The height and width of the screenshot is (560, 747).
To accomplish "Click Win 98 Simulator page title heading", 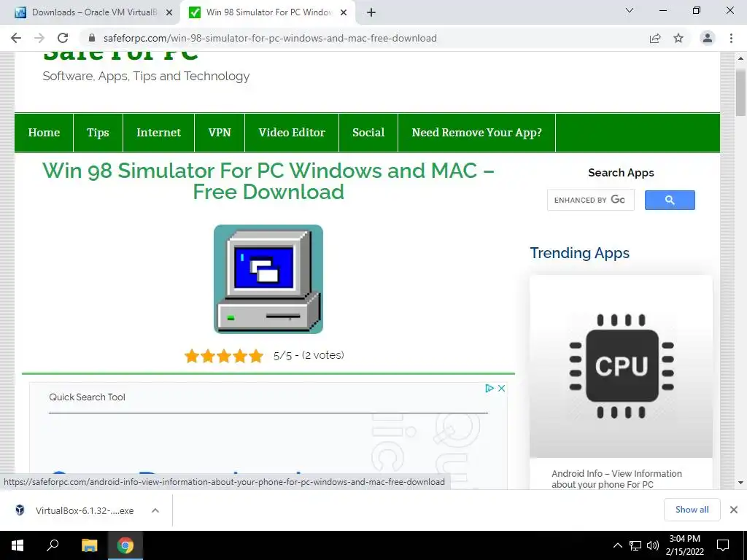I will click(268, 181).
